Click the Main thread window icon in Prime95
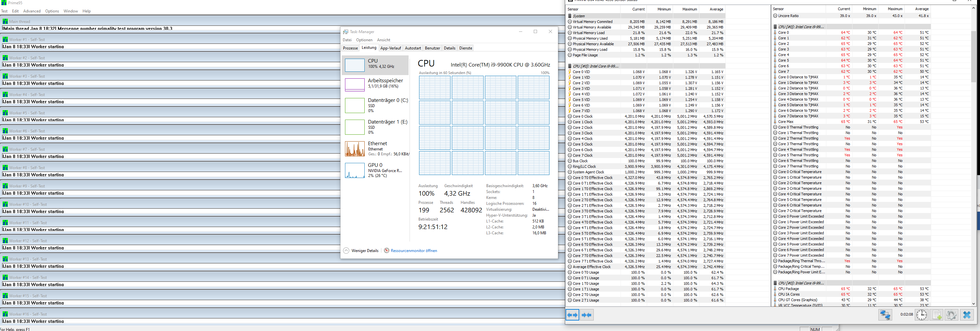This screenshot has height=331, width=980. pyautogui.click(x=5, y=21)
